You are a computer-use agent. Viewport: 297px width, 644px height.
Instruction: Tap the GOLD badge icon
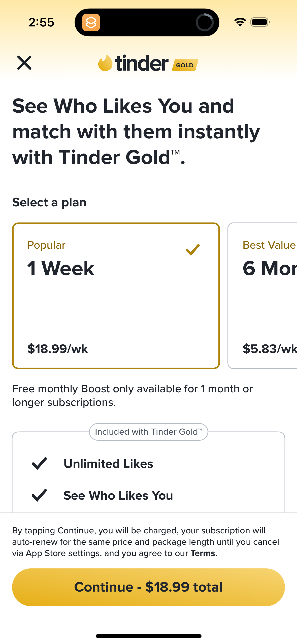click(185, 65)
